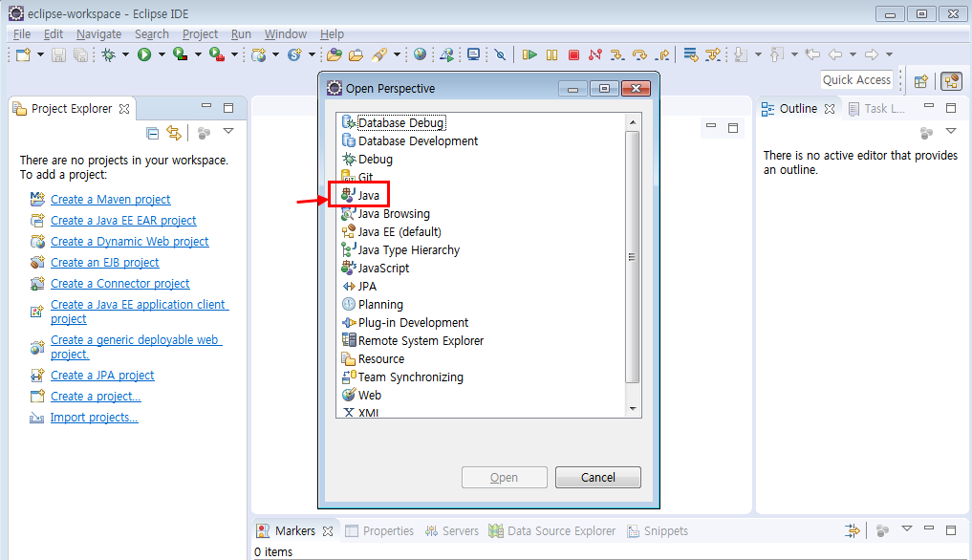Click the Disconnect debug icon
This screenshot has width=972, height=560.
click(595, 54)
